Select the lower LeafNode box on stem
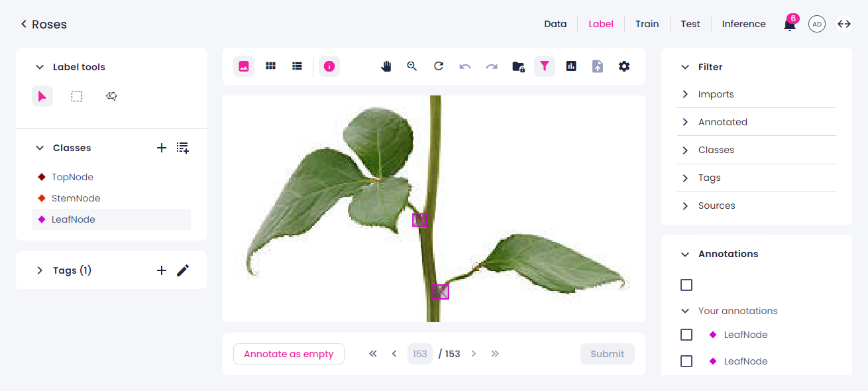The width and height of the screenshot is (868, 391). pos(441,292)
